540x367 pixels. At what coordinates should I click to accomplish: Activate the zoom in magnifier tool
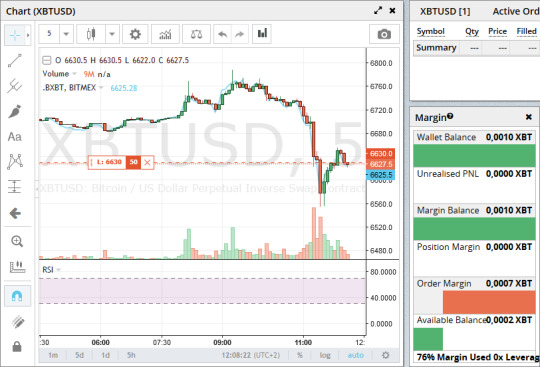[17, 241]
